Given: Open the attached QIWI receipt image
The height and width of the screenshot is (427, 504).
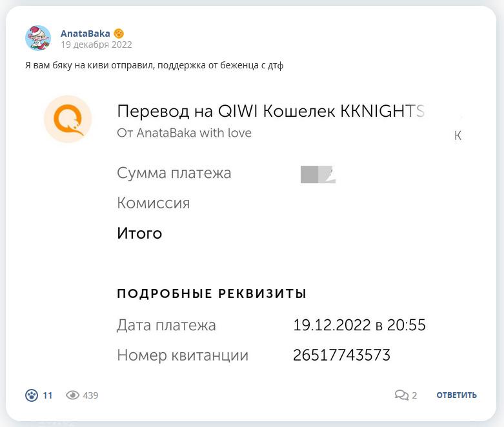Looking at the screenshot, I should [x=251, y=227].
